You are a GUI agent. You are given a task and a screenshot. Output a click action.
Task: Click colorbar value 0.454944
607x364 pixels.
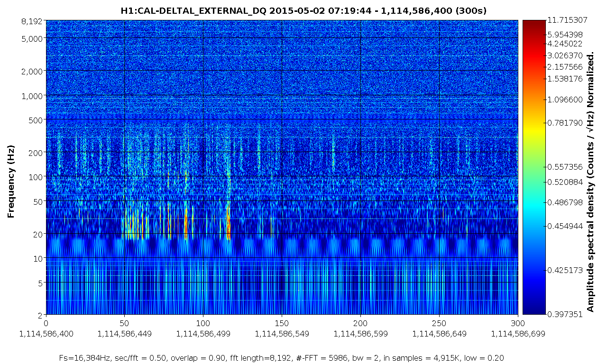coord(565,226)
